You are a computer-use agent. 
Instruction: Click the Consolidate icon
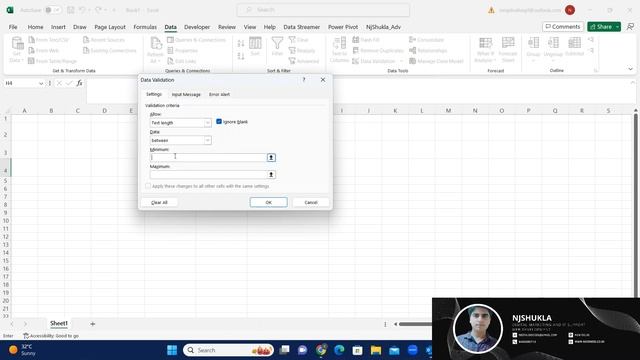tap(412, 40)
